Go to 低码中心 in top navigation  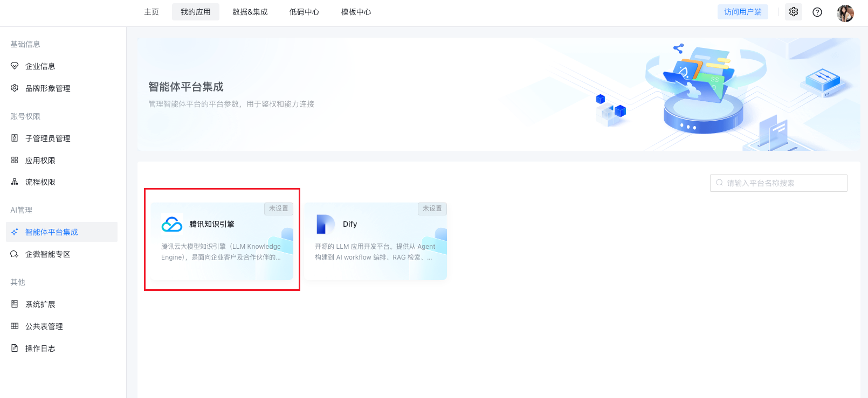[x=304, y=12]
